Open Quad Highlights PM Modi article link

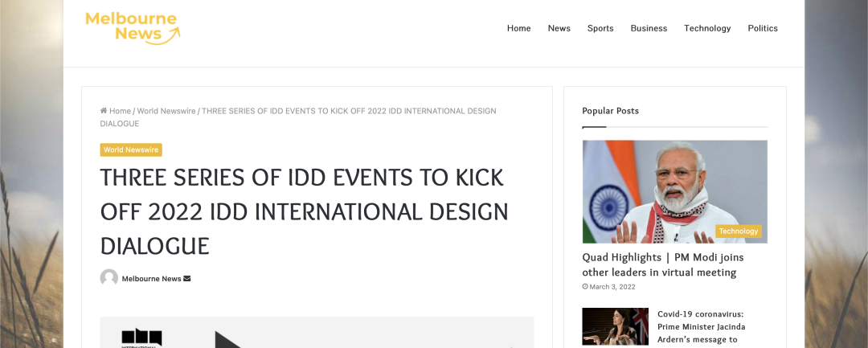(x=663, y=264)
